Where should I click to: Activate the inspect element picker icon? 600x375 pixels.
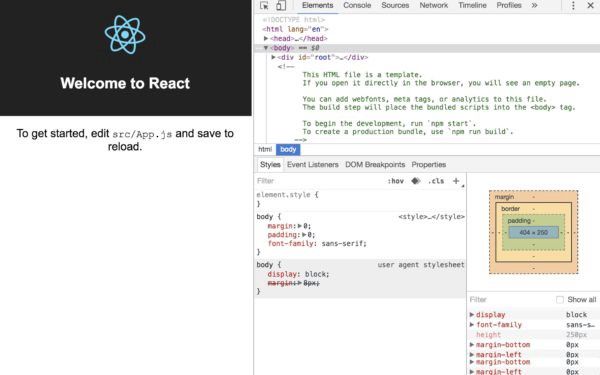point(264,5)
